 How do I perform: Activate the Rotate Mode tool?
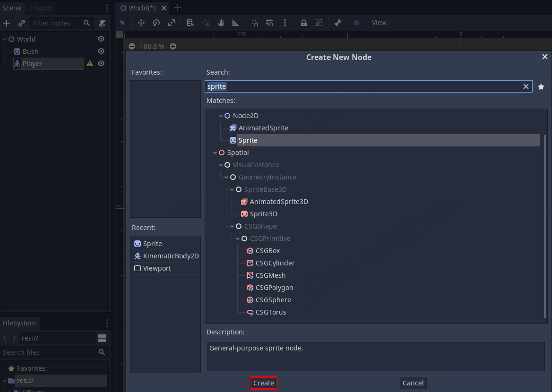pos(156,23)
